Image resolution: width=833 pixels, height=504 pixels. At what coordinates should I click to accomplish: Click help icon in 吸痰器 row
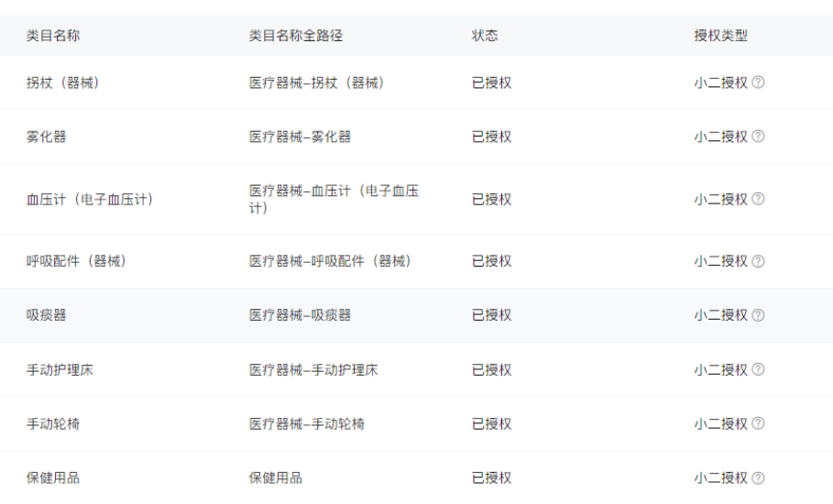click(758, 315)
